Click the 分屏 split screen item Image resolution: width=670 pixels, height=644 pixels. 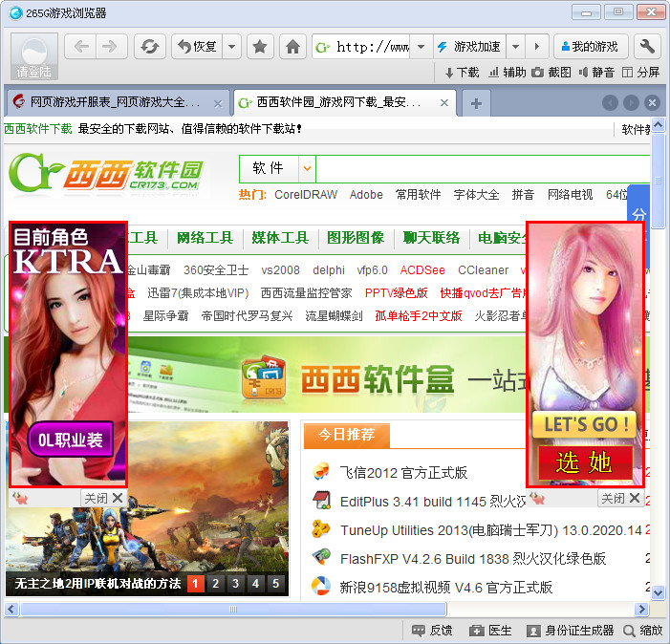tap(640, 73)
